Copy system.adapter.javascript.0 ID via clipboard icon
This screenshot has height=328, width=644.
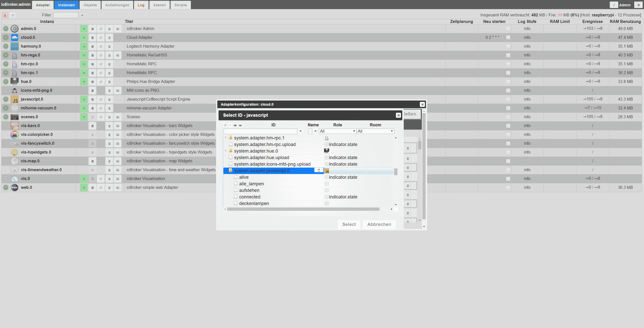click(319, 170)
